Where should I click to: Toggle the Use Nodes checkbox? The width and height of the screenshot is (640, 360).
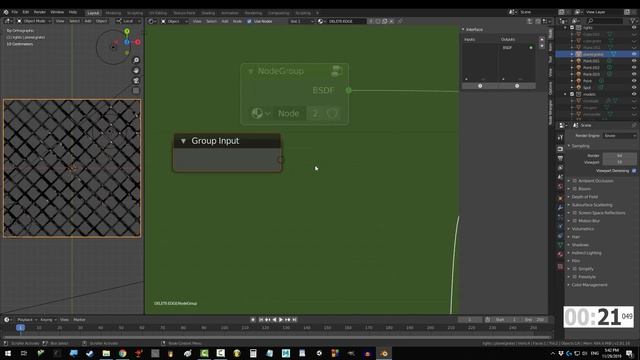[x=249, y=21]
